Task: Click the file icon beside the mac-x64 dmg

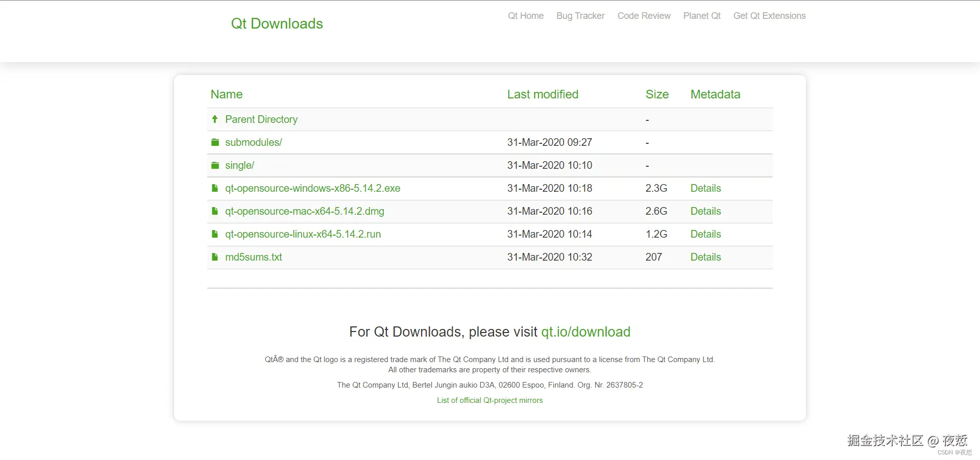Action: [x=215, y=211]
